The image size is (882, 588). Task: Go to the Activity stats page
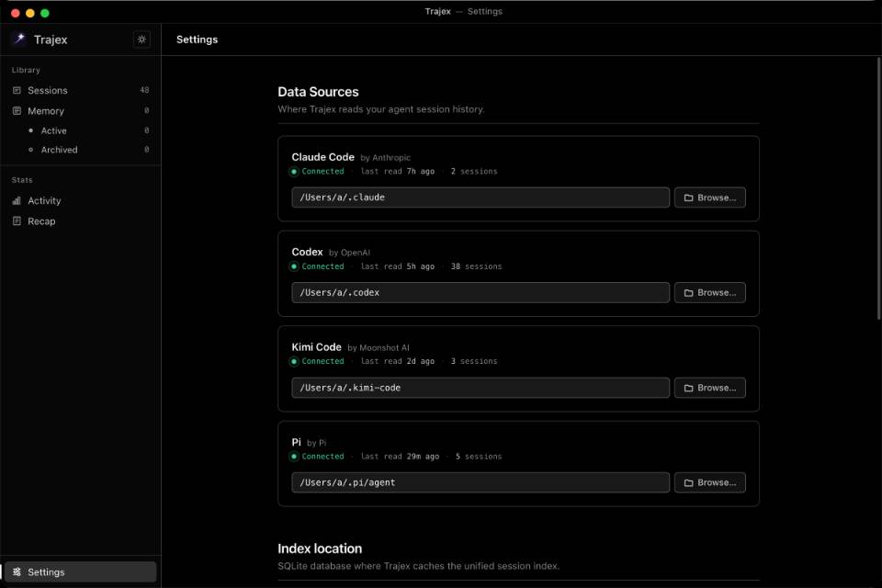(x=81, y=200)
